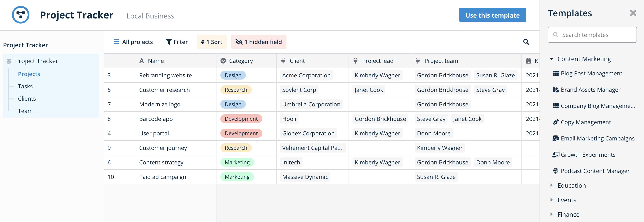Expand the Events template section
Image resolution: width=644 pixels, height=222 pixels.
click(x=552, y=200)
